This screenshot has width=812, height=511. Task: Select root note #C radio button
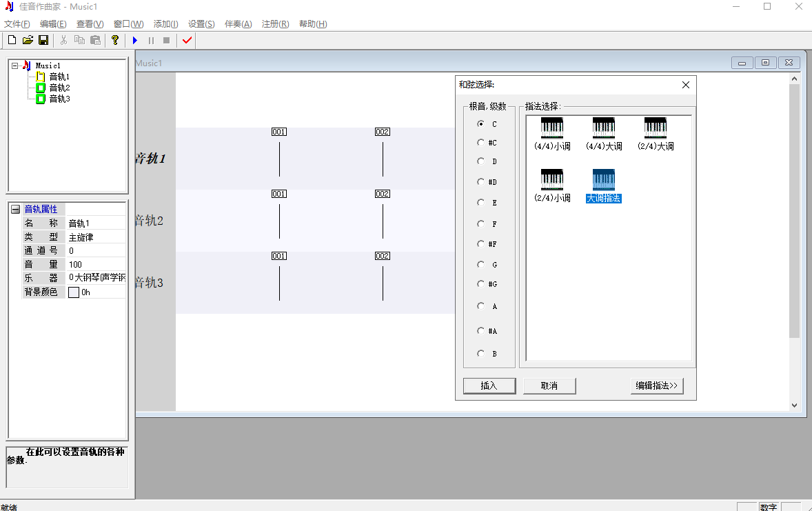tap(481, 143)
